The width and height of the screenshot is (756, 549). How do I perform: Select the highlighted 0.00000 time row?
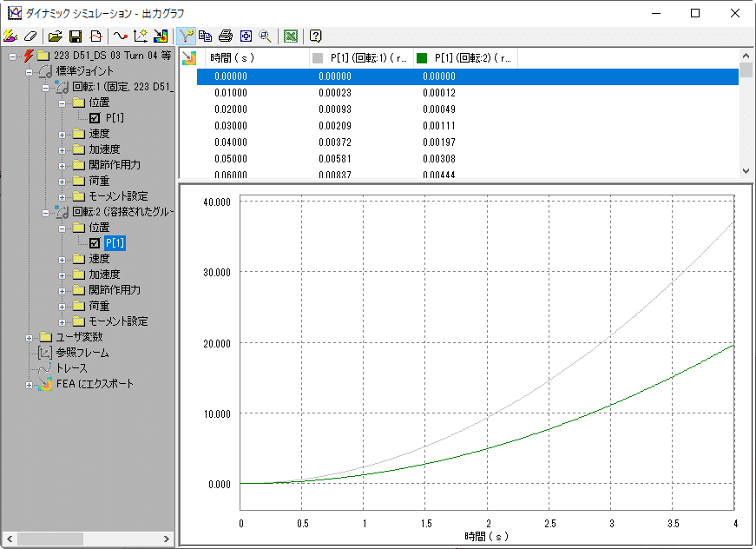point(468,76)
